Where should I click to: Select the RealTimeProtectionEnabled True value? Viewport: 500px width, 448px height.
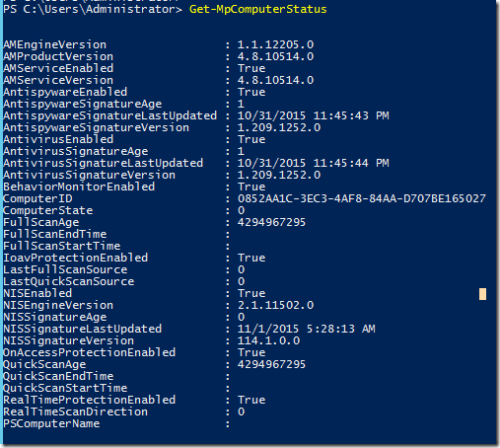[251, 400]
